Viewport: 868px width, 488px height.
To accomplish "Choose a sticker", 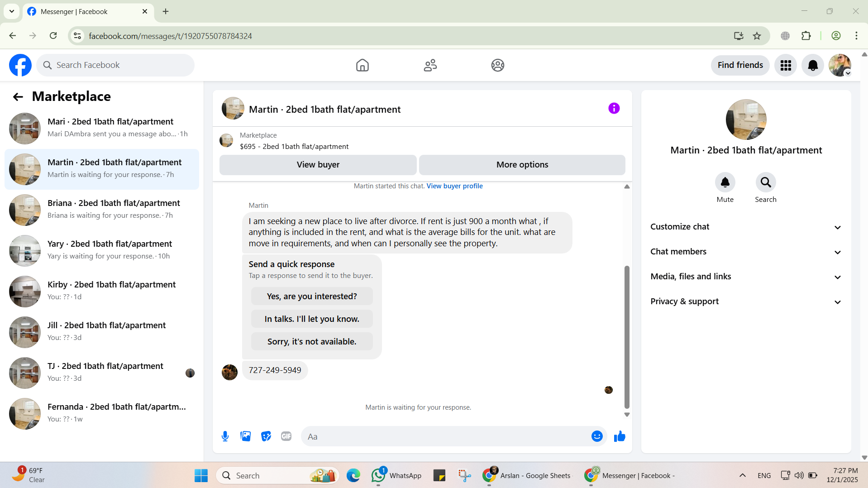I will 266,436.
